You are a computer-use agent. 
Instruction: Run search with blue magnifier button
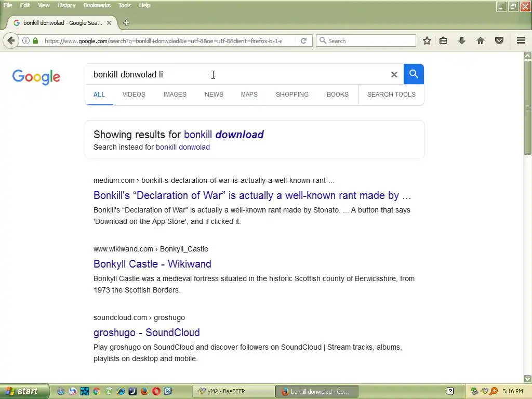[x=414, y=74]
